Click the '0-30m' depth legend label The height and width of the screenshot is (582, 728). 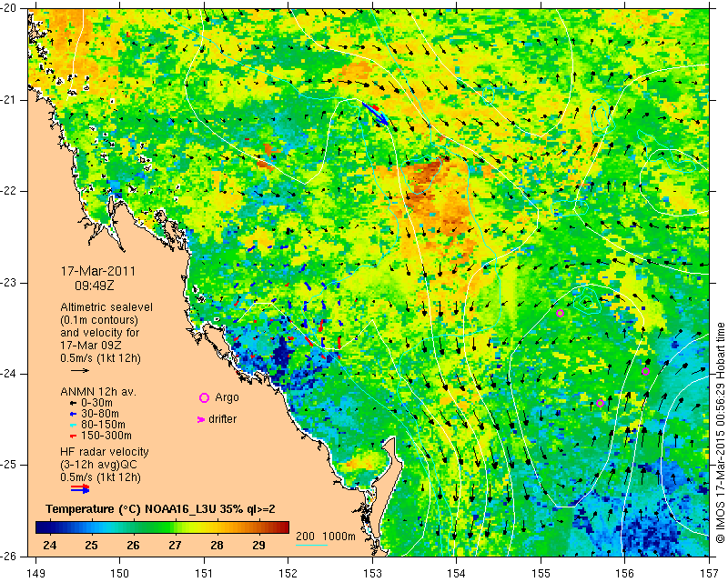click(x=96, y=403)
